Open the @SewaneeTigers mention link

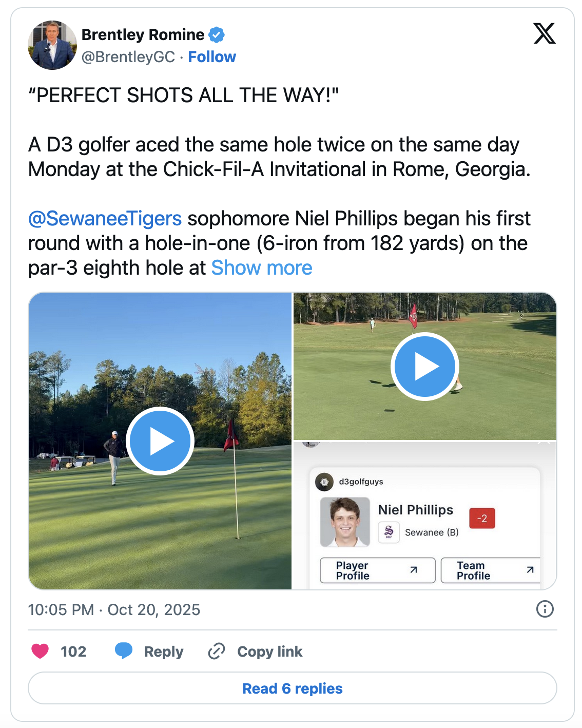105,219
